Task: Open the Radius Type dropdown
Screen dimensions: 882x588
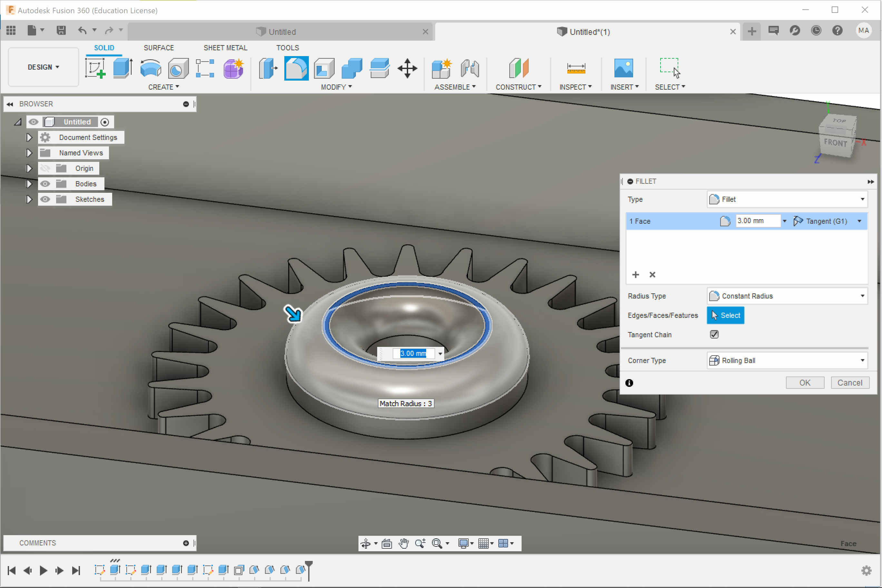Action: 787,296
